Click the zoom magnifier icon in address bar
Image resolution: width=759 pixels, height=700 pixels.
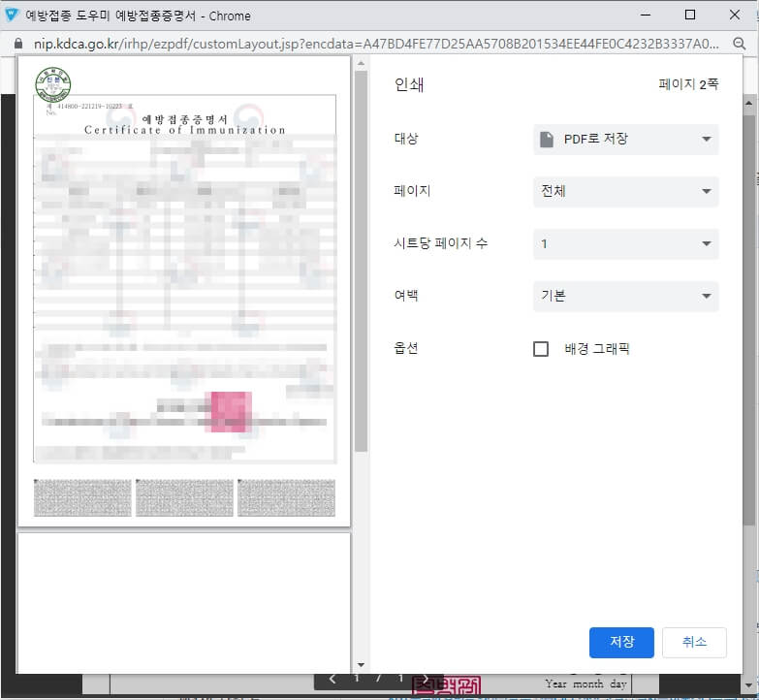pyautogui.click(x=739, y=44)
